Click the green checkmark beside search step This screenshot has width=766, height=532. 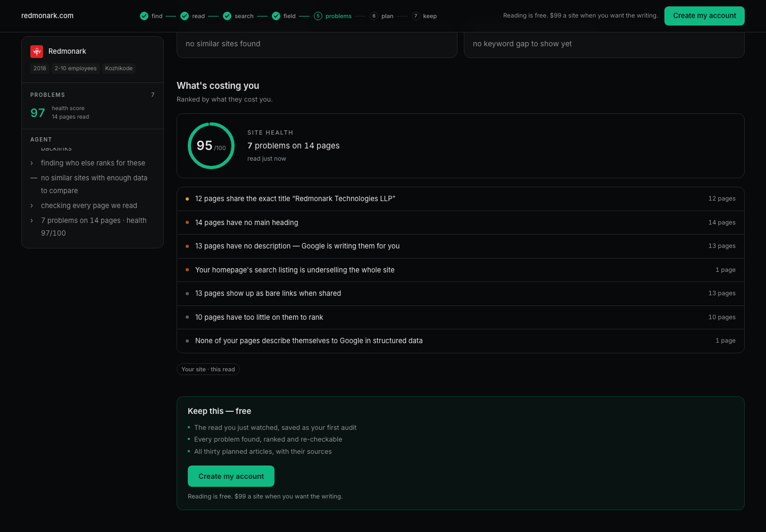pos(227,16)
